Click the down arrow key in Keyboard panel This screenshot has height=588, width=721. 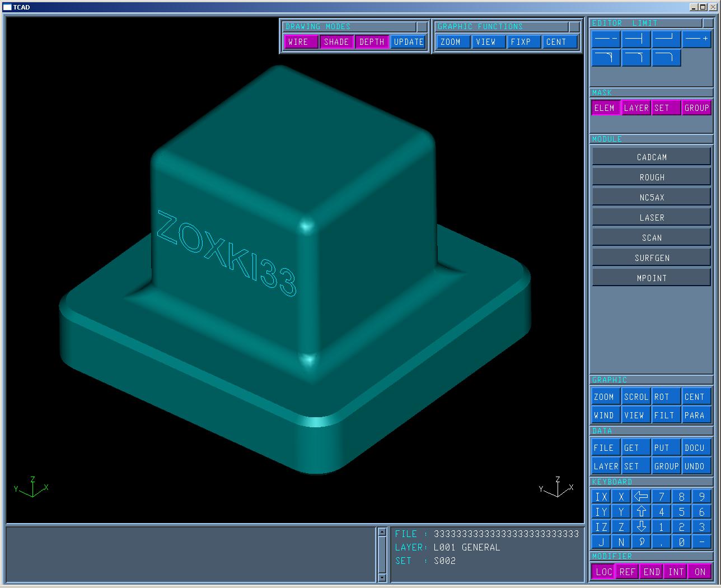point(641,527)
